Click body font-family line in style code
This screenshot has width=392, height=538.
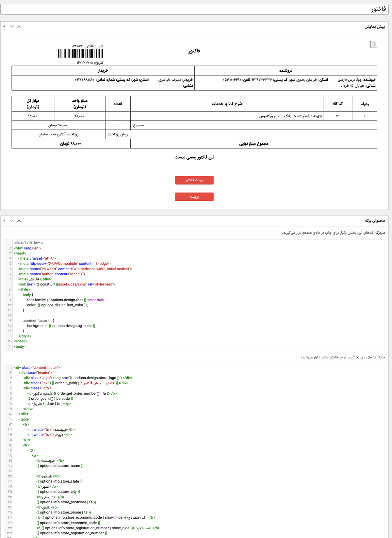(66, 300)
